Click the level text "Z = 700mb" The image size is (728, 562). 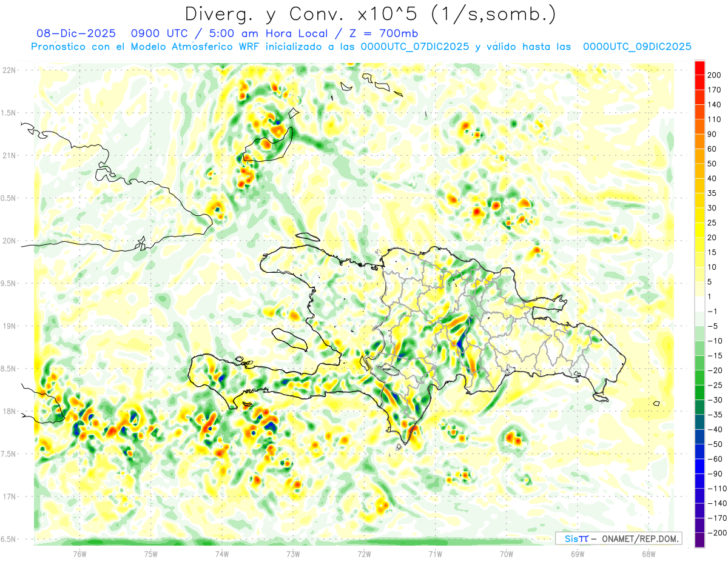tap(384, 33)
